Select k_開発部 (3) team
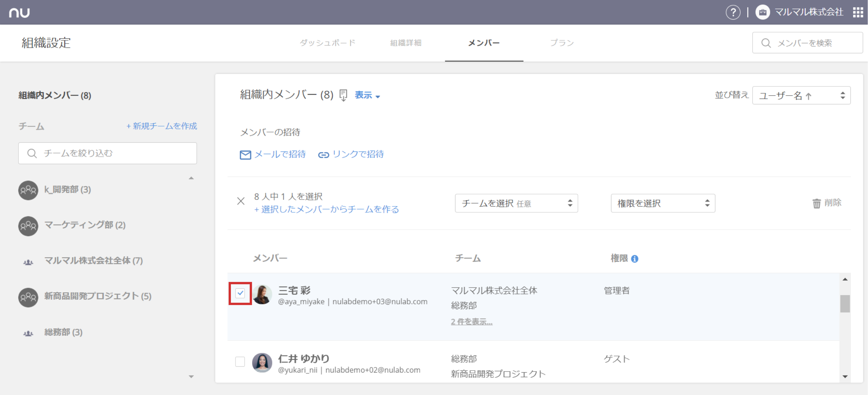This screenshot has height=395, width=868. coord(67,190)
